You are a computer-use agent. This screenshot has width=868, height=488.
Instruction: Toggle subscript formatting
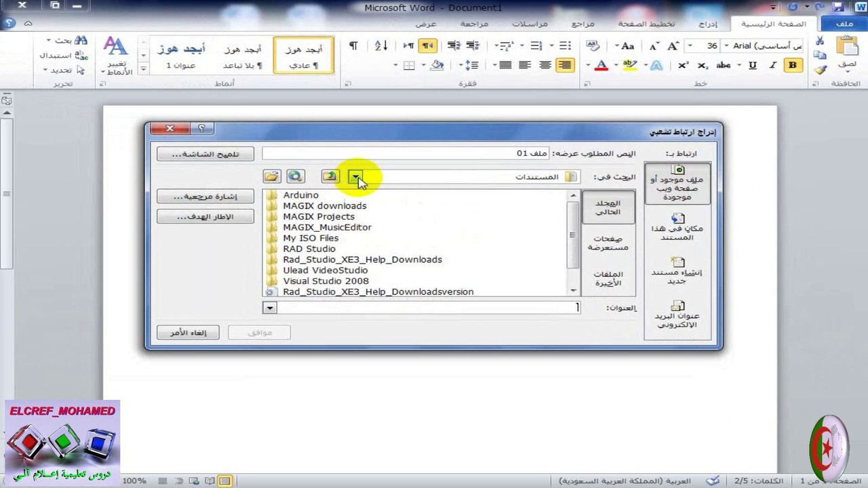pos(703,66)
